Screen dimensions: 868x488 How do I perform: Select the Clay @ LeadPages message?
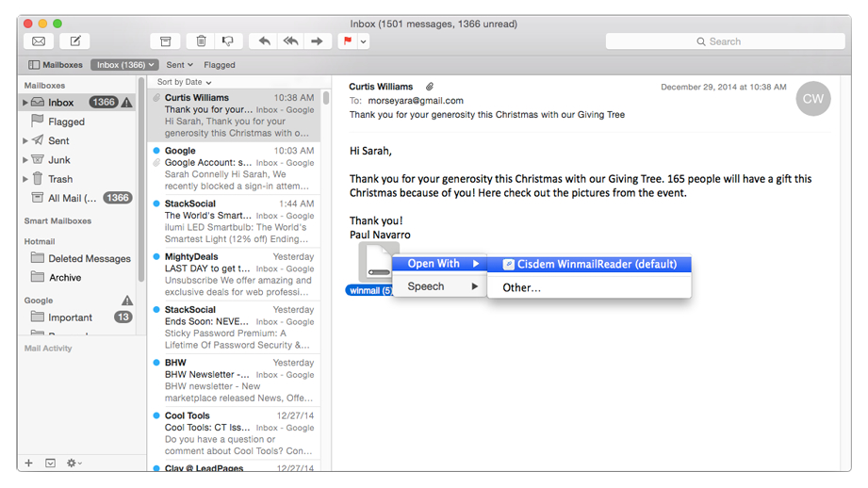pos(234,467)
